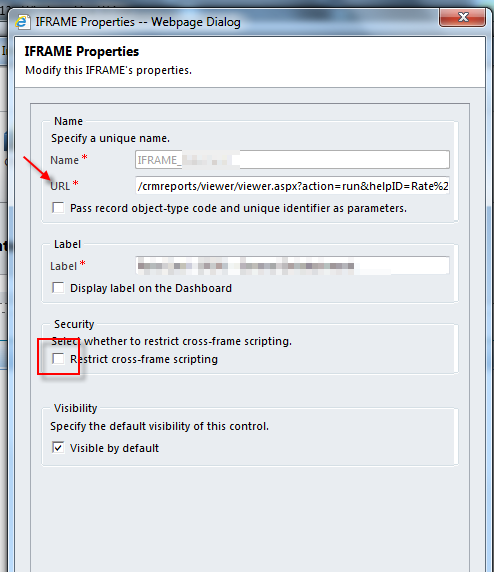Click the Name field caption with asterisk
494x572 pixels.
point(69,159)
